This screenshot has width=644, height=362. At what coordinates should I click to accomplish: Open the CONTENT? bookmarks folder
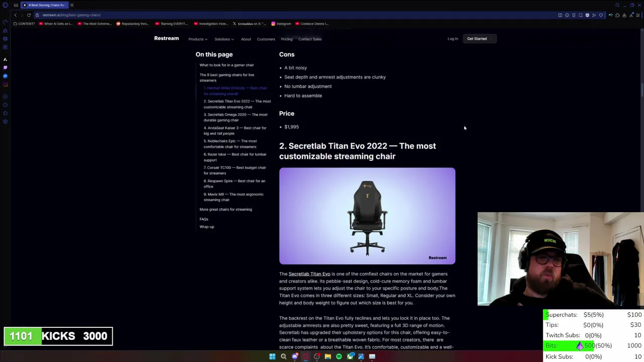(24, 24)
